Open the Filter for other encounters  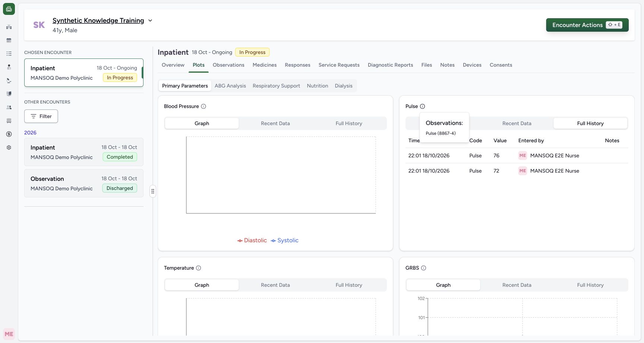coord(41,116)
